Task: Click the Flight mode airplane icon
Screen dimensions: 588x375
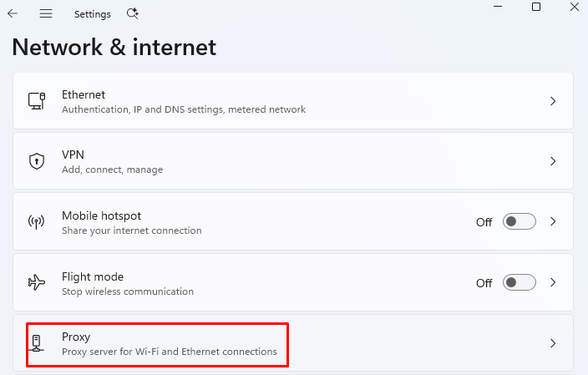Action: (37, 282)
